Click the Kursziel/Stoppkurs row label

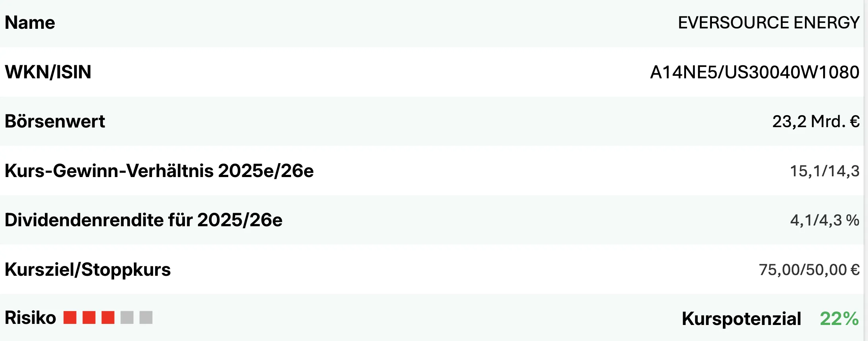[88, 270]
